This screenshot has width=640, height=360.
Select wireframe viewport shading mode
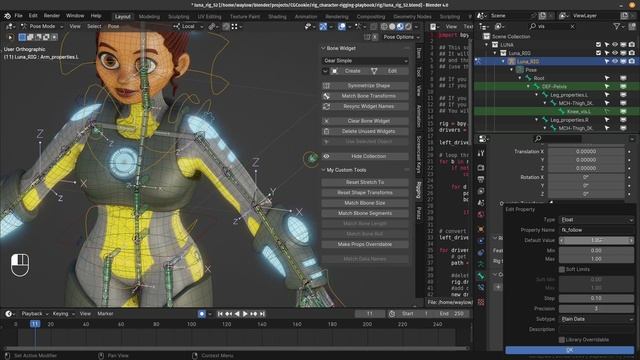coord(384,27)
